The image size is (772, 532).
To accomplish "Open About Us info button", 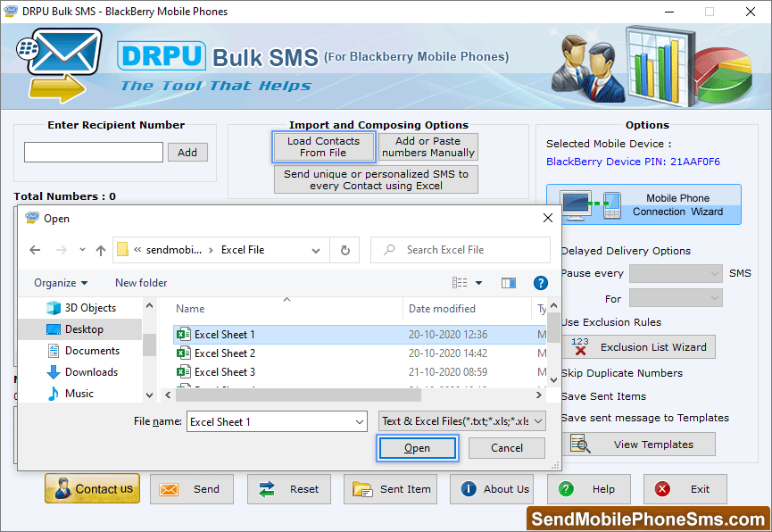I will click(x=492, y=489).
